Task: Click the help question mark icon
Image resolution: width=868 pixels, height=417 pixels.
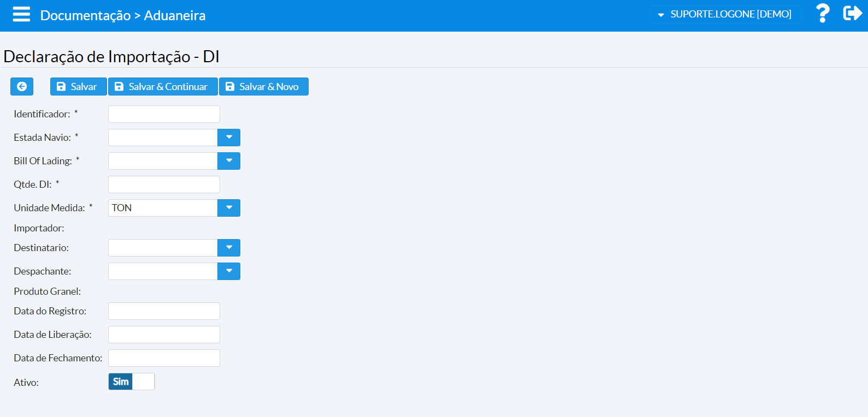Action: [822, 14]
